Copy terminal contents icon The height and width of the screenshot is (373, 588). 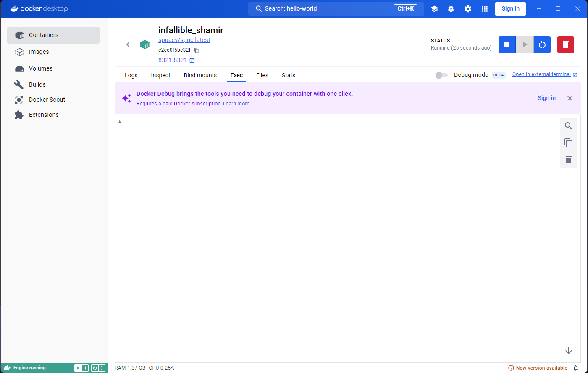point(569,143)
